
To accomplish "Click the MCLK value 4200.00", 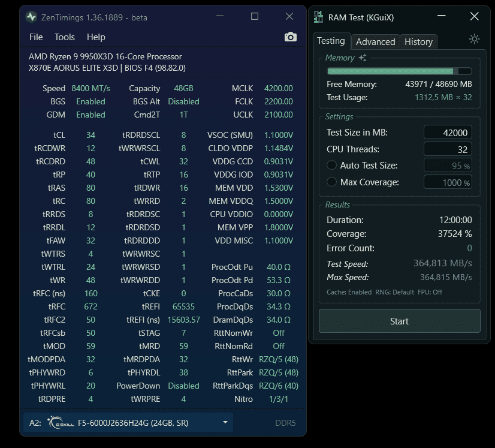I will [x=279, y=89].
